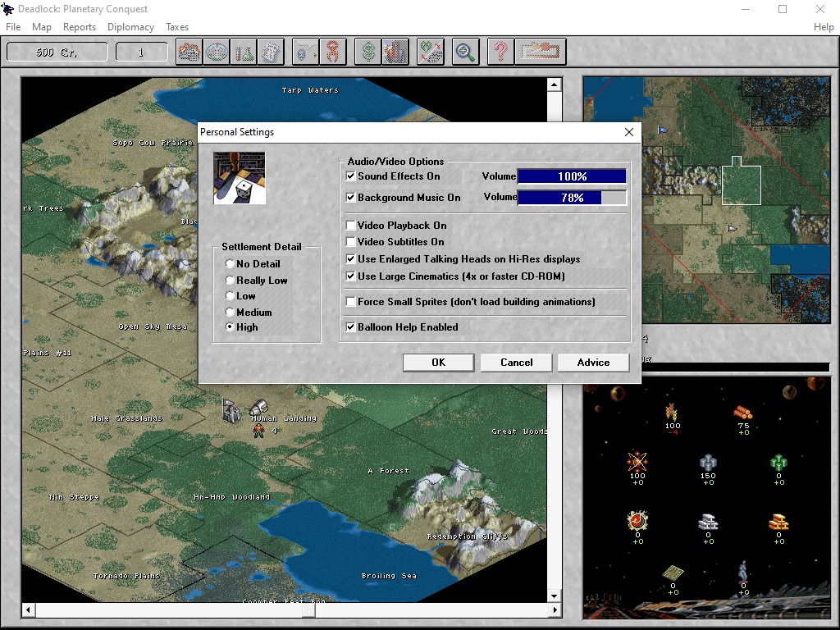Click the map scroll down arrow
This screenshot has height=630, width=840.
(x=554, y=596)
